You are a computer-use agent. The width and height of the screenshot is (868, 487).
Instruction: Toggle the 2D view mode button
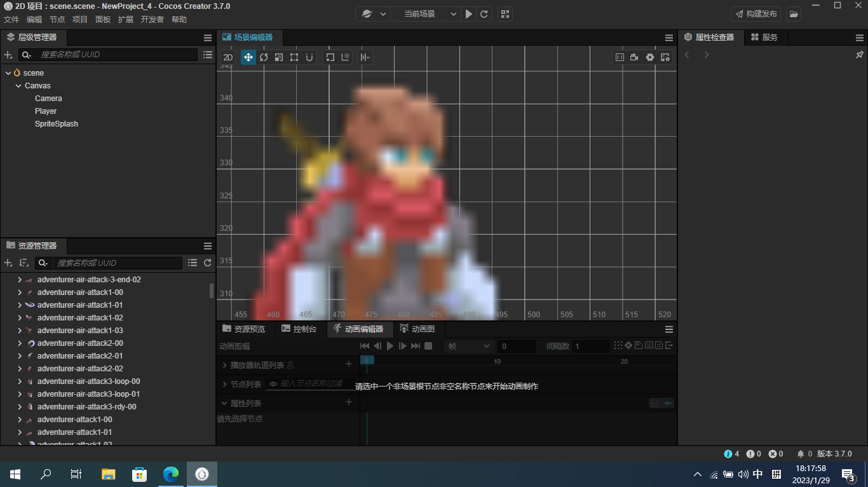click(x=228, y=57)
